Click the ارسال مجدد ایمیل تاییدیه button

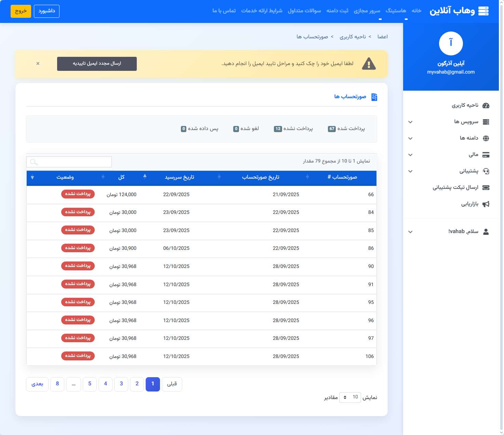97,64
